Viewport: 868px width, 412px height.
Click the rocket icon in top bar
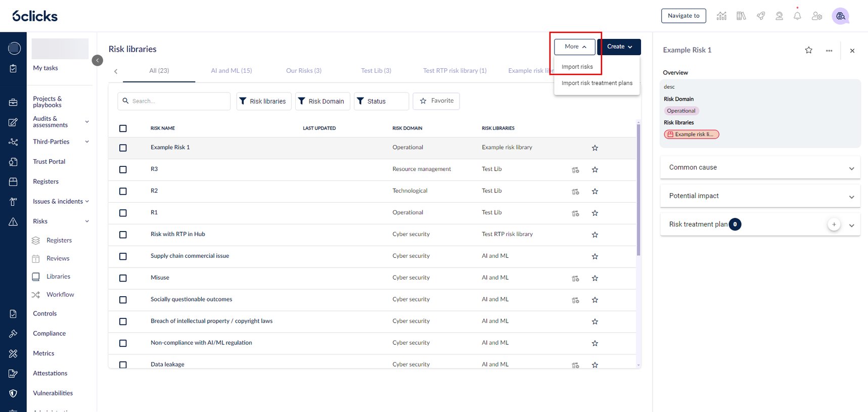click(x=760, y=16)
